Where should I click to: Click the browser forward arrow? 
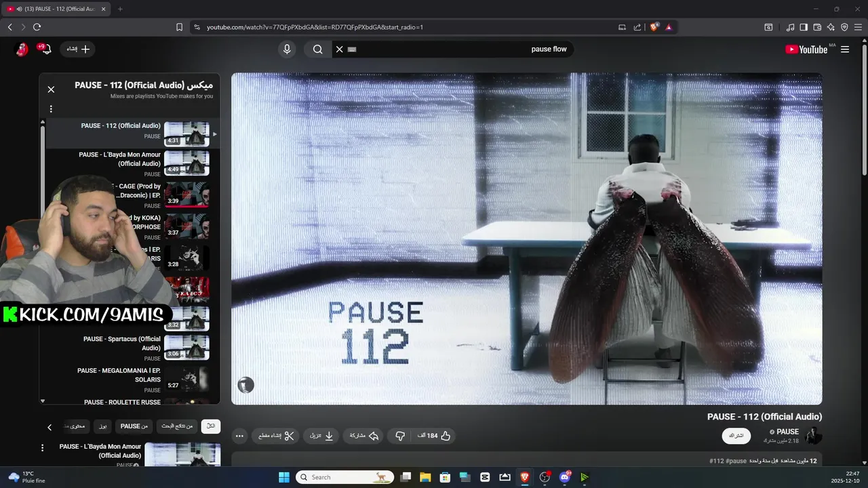click(x=23, y=27)
